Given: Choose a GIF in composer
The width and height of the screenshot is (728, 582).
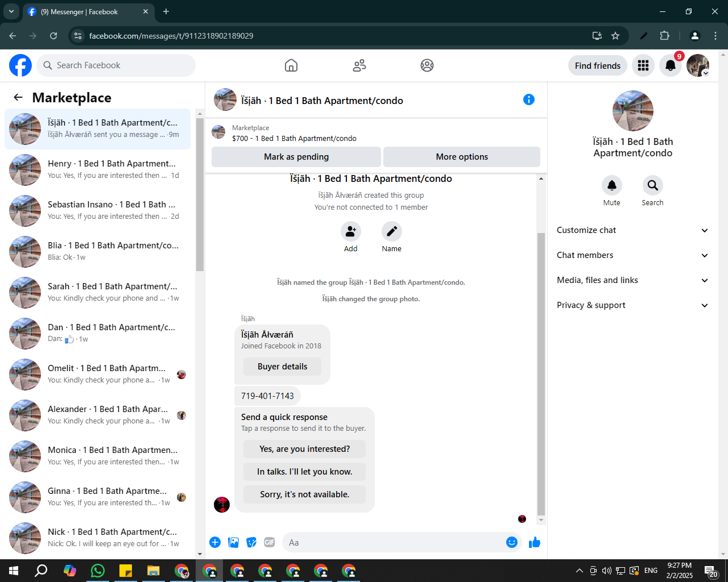Looking at the screenshot, I should click(x=270, y=542).
